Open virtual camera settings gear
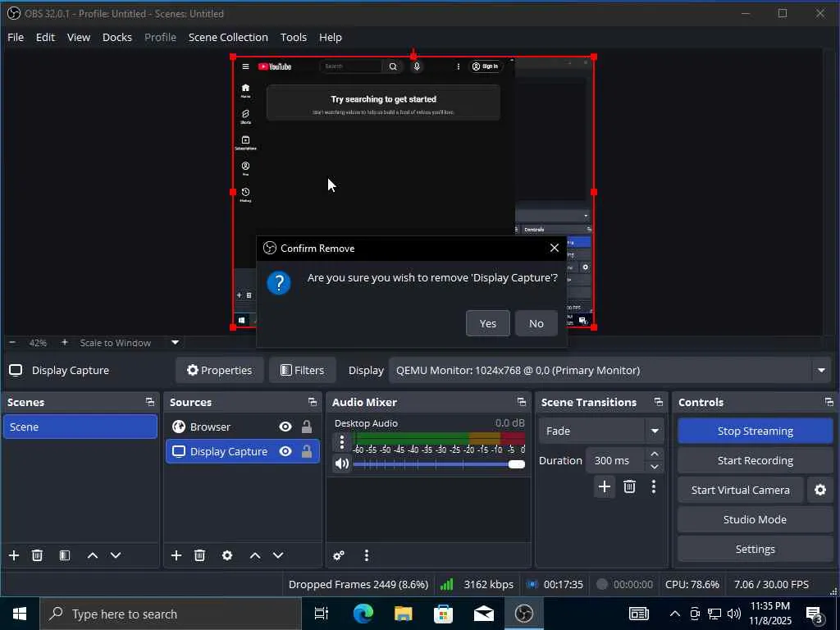 click(x=820, y=491)
